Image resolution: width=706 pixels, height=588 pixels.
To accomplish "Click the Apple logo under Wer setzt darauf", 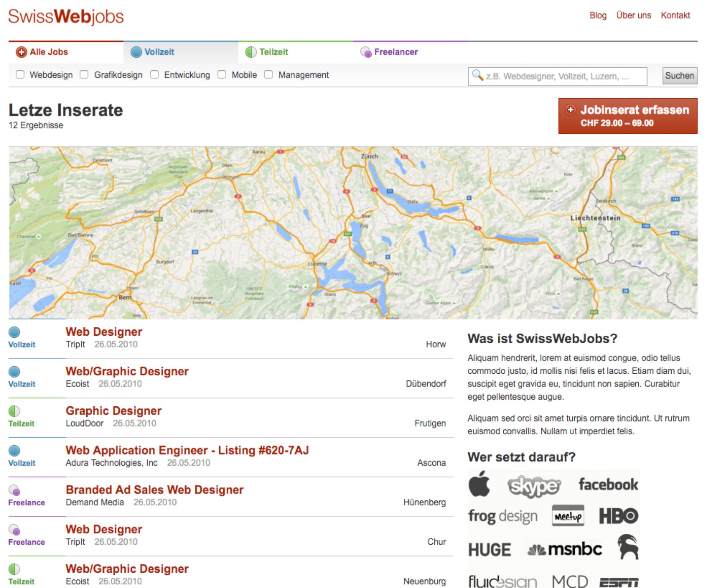I will 480,484.
